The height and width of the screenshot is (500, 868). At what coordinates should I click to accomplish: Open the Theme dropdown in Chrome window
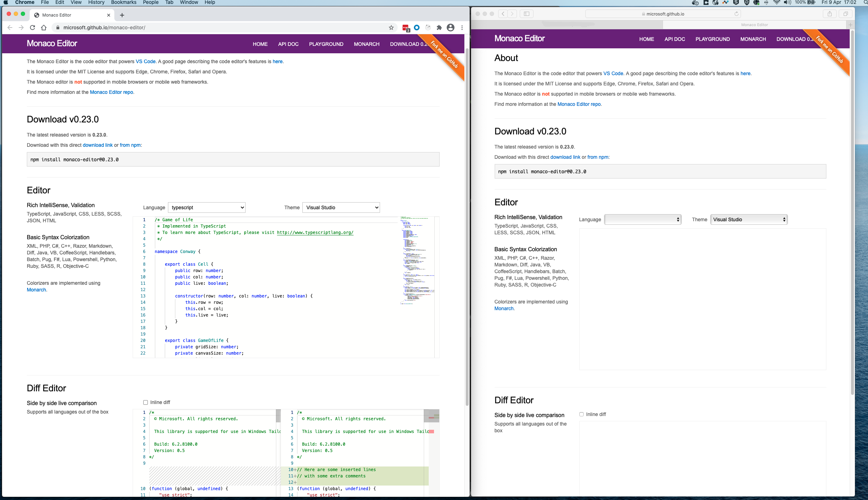click(341, 207)
